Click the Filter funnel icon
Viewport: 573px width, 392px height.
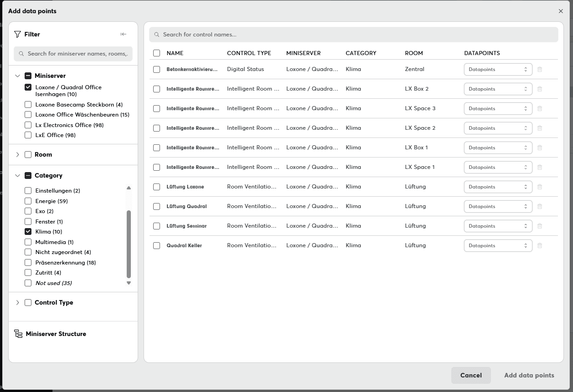point(18,34)
